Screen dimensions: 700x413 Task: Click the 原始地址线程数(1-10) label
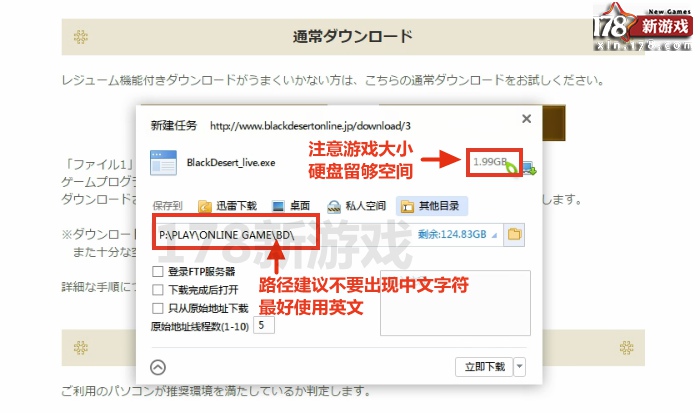click(x=200, y=326)
